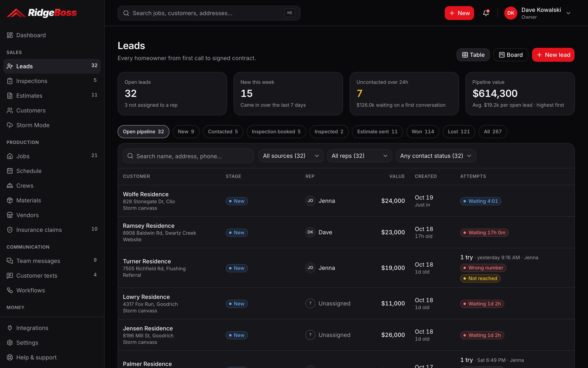Click the Jobs house icon
Viewport: 588px width, 368px height.
point(10,156)
